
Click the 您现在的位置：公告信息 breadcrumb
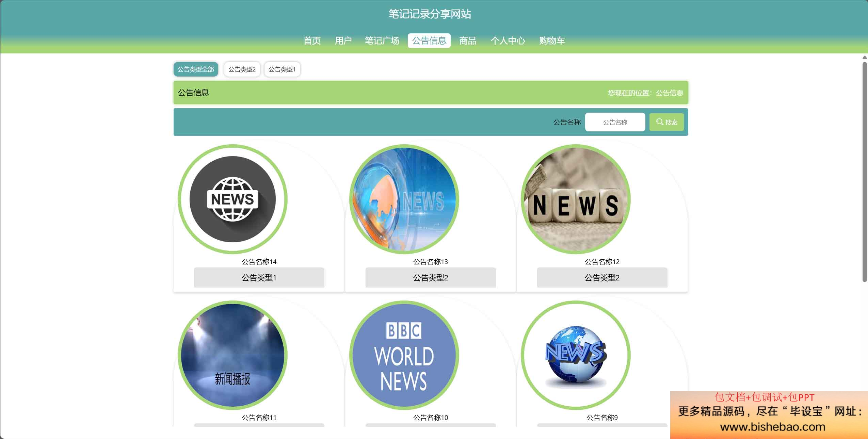coord(645,93)
